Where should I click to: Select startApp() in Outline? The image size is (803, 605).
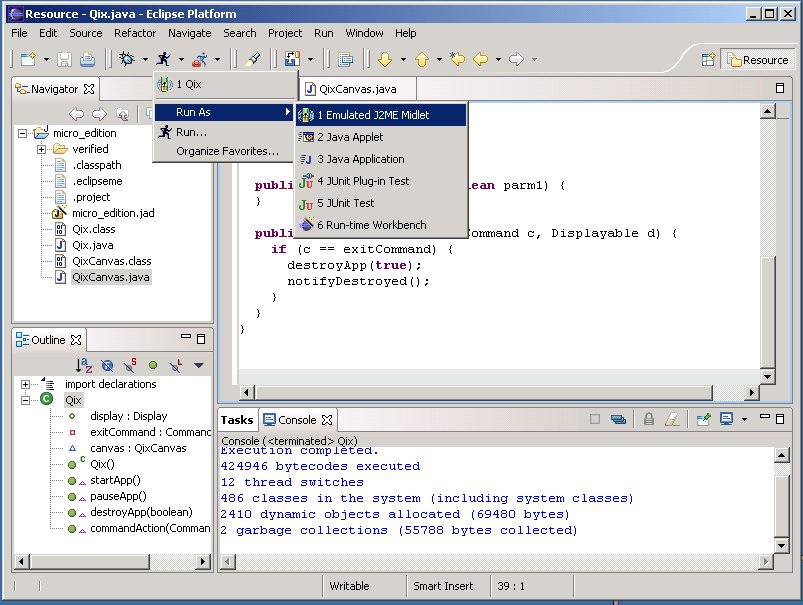[x=115, y=481]
